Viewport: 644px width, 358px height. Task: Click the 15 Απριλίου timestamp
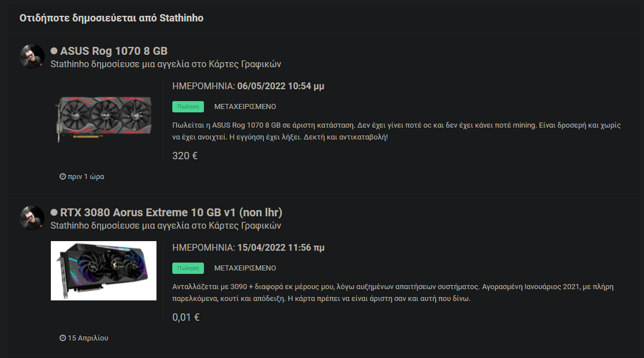[88, 338]
